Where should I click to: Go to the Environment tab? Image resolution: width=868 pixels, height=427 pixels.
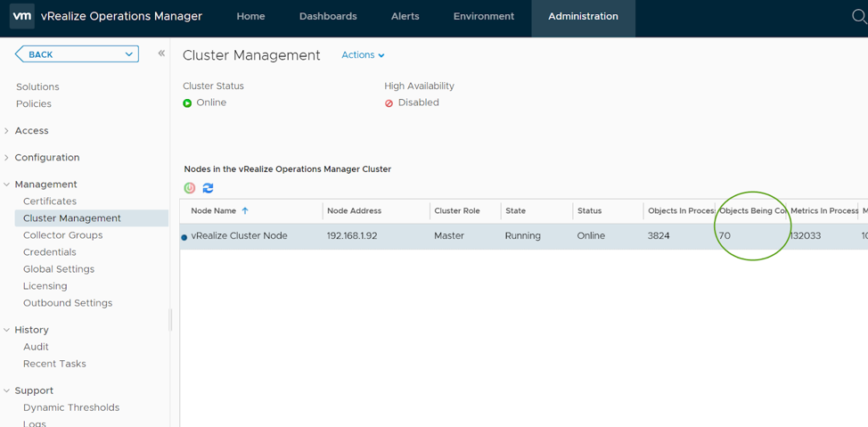pos(483,16)
